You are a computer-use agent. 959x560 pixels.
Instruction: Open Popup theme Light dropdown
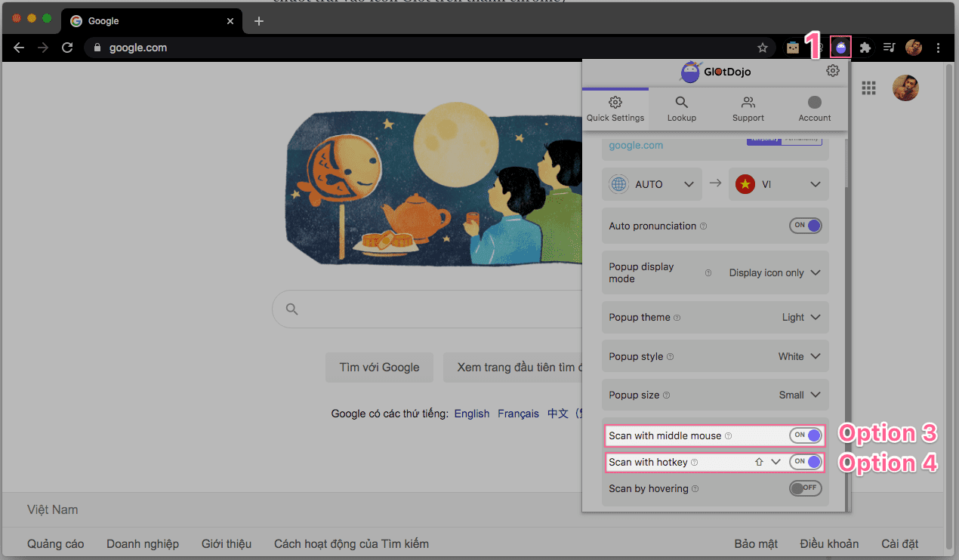coord(801,318)
